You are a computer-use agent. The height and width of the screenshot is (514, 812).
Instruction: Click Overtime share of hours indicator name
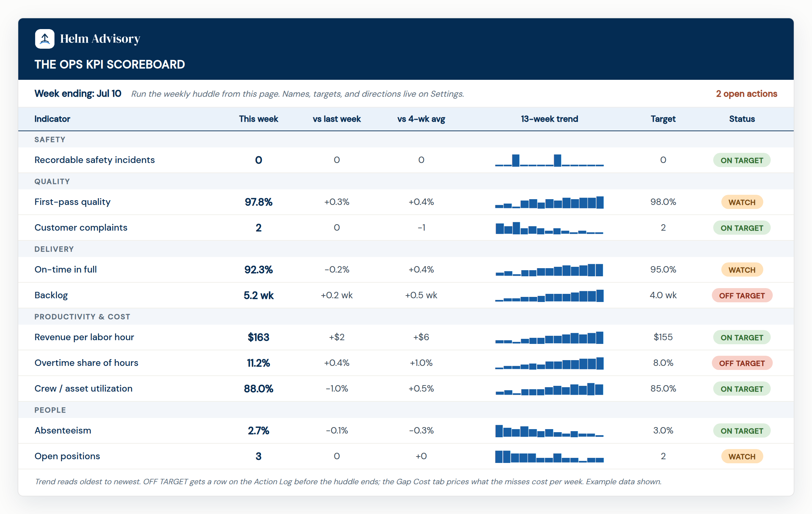[x=86, y=363]
